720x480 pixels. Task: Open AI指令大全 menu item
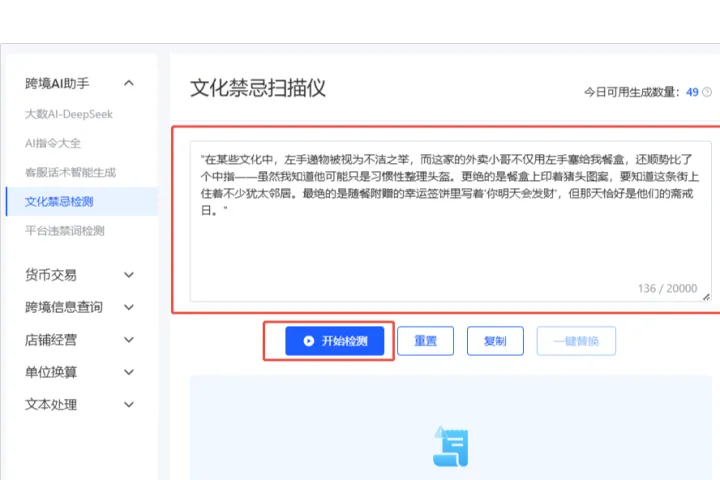(53, 143)
